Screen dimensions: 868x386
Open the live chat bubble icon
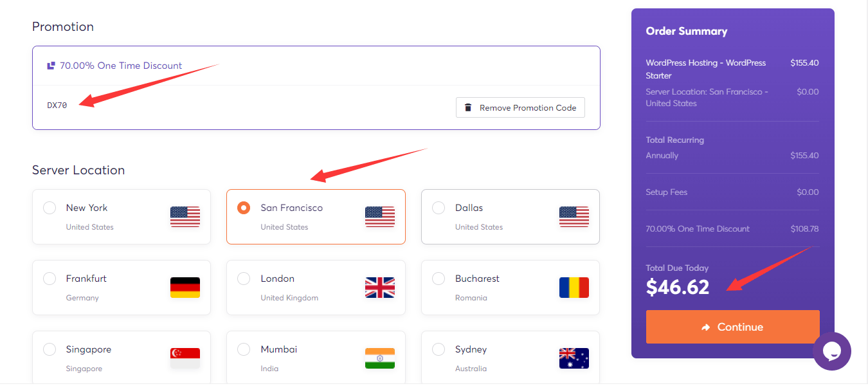pyautogui.click(x=832, y=351)
